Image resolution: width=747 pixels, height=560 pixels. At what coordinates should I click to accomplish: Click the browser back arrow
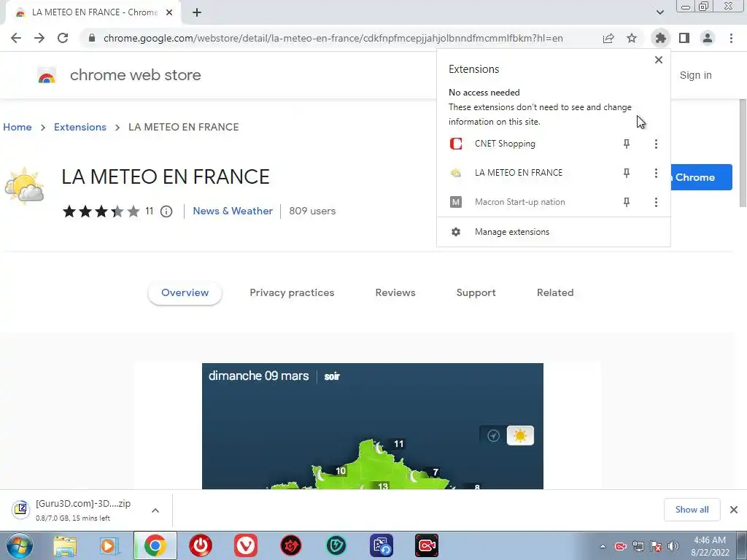(16, 38)
